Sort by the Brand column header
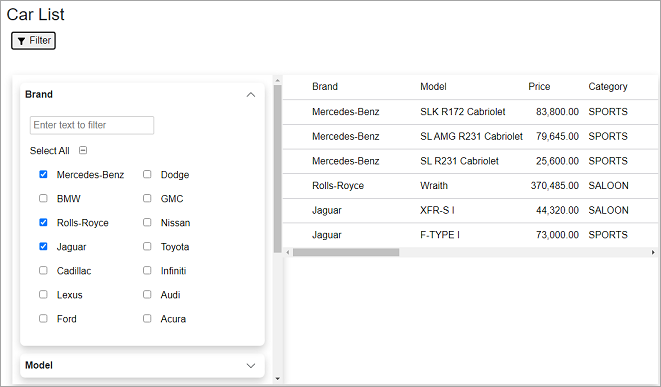Image resolution: width=661 pixels, height=387 pixels. pos(325,87)
